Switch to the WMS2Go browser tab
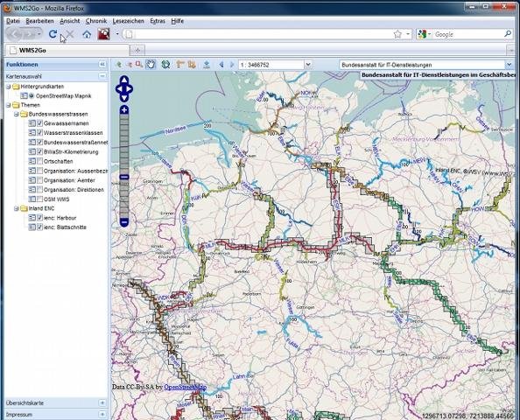 (67, 51)
